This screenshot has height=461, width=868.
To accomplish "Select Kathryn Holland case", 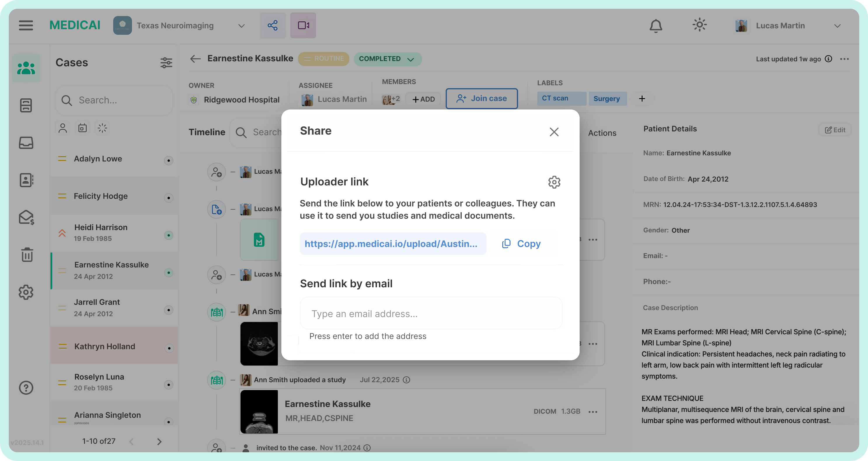I will click(x=104, y=347).
